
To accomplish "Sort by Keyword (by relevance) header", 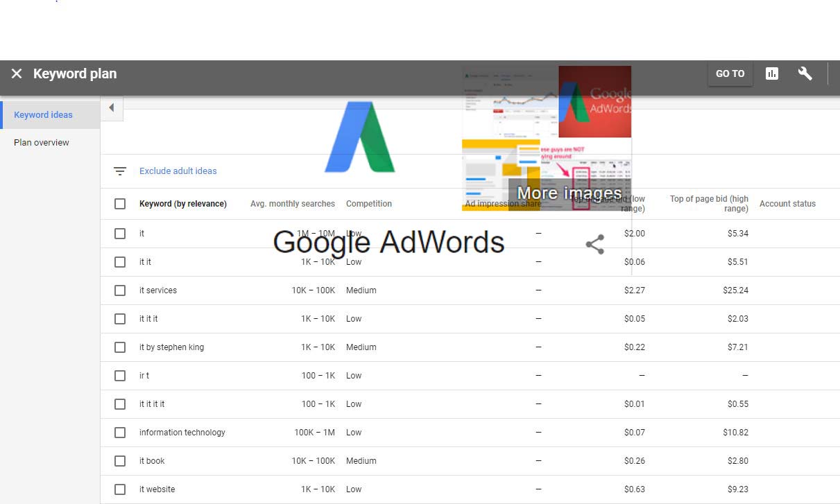I will pyautogui.click(x=183, y=203).
